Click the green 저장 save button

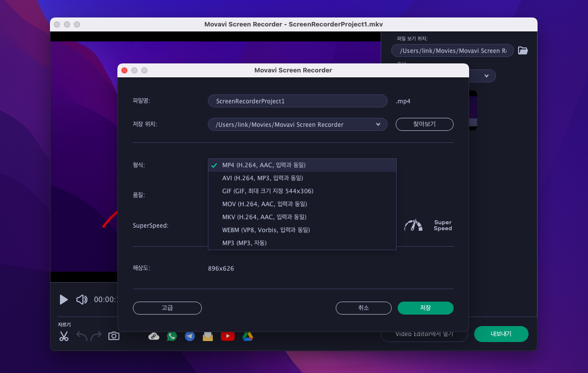tap(425, 308)
